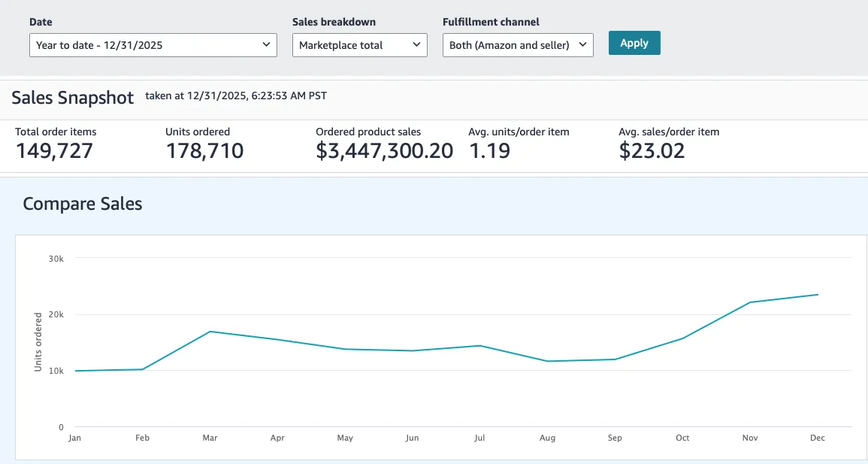Screen dimensions: 868x464
Task: Open the Fulfillment channel dropdown
Action: (x=518, y=45)
